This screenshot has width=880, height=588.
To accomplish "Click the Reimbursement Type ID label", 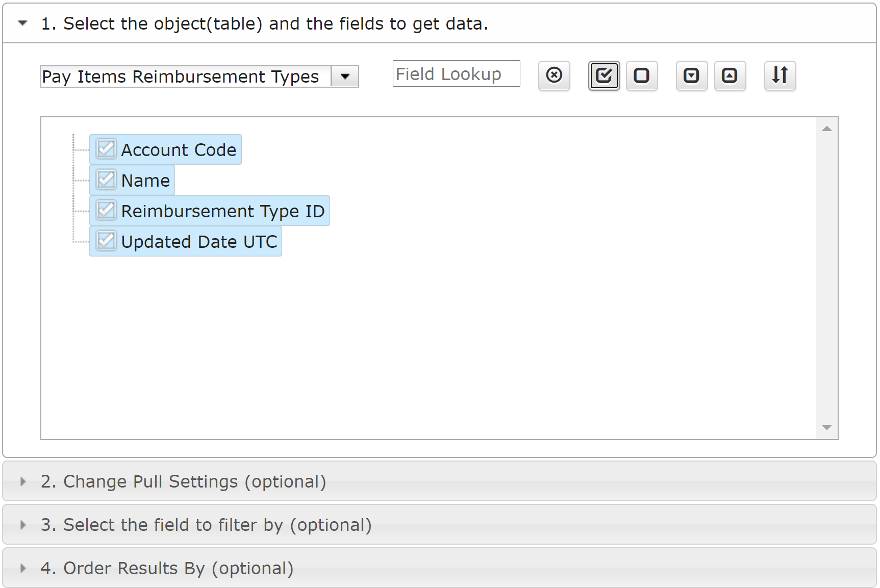I will click(x=223, y=211).
